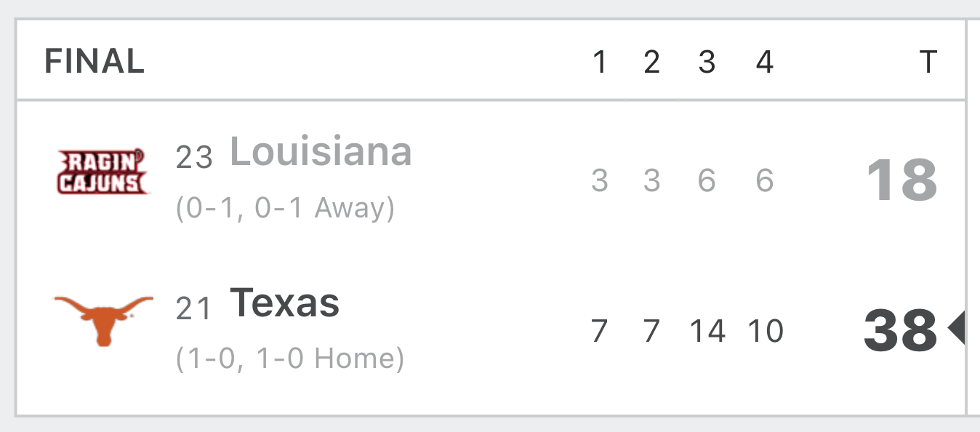Click the Ragin' Cajuns team logo

(x=103, y=171)
